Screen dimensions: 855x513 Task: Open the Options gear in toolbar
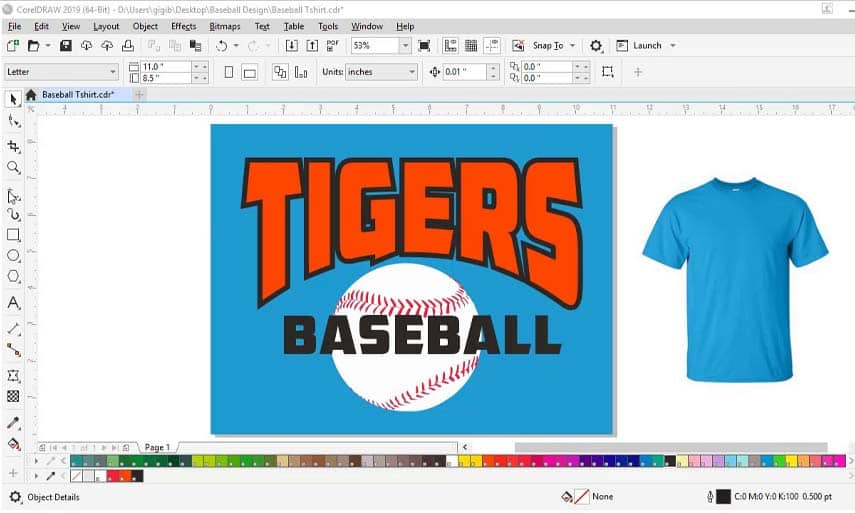tap(596, 46)
